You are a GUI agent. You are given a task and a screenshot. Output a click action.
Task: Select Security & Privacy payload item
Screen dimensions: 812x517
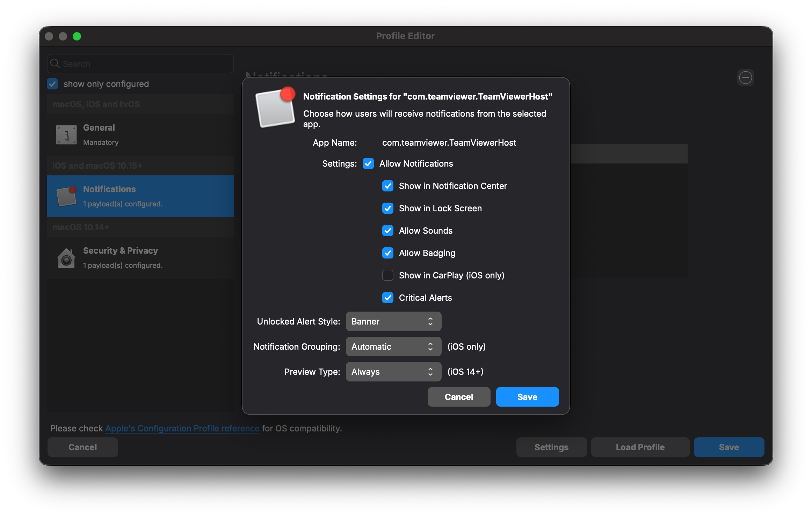coord(140,258)
